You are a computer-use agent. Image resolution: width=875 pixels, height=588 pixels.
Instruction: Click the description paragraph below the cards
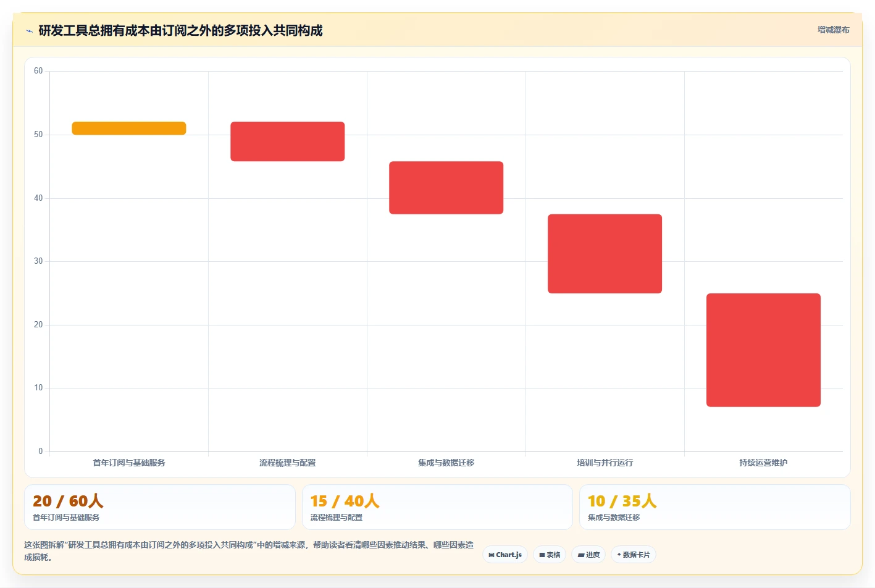[x=249, y=551]
